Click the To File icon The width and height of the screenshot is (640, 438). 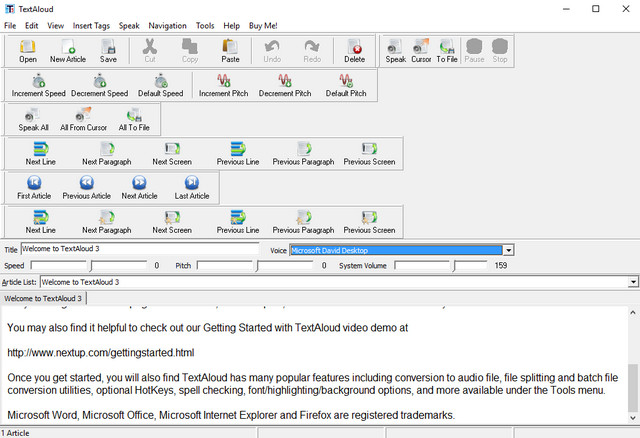point(447,51)
